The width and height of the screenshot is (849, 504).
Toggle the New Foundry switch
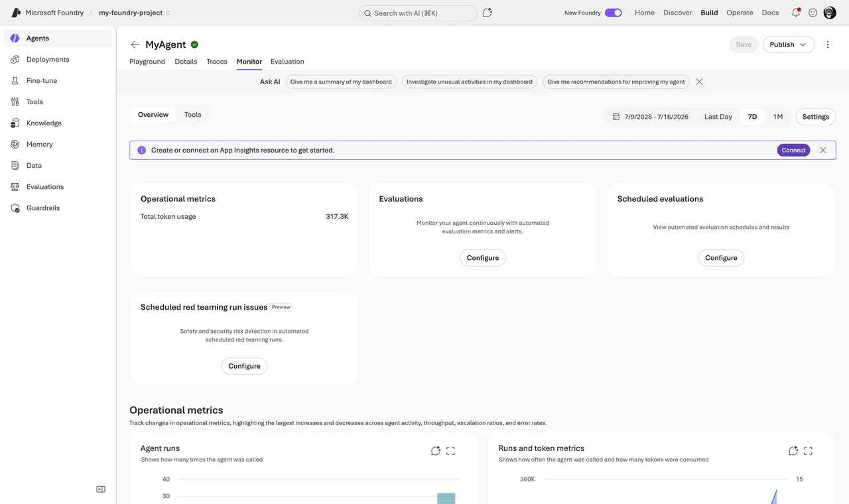(614, 13)
